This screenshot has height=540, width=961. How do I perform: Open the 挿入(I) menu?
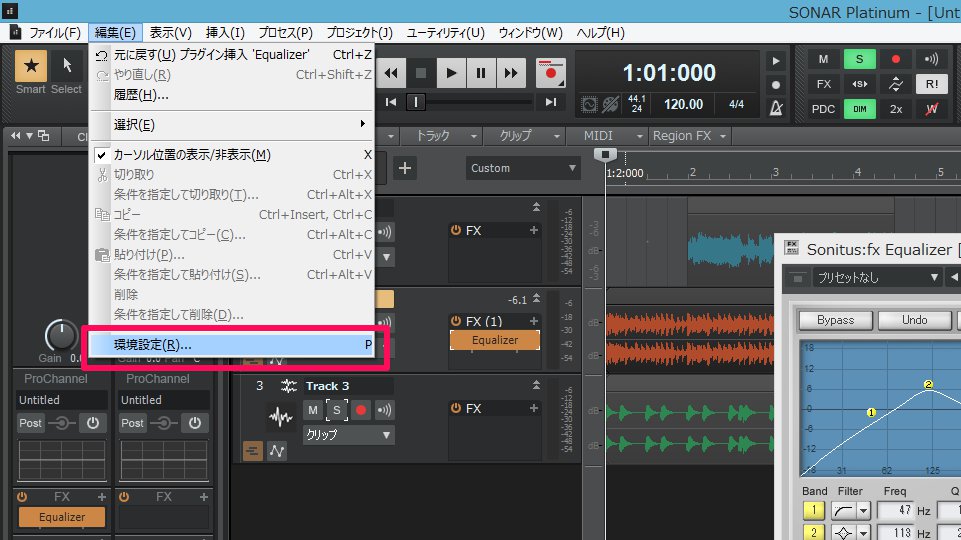pos(225,32)
